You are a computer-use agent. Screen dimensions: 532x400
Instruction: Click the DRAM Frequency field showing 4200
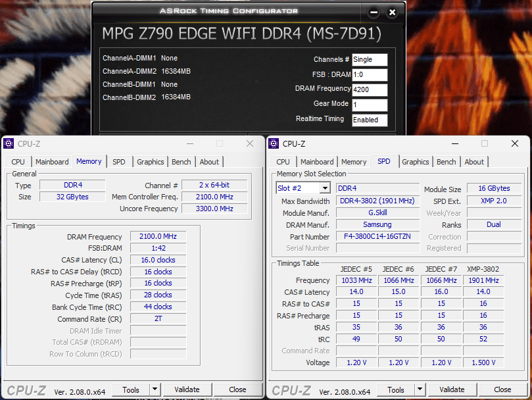coord(370,89)
